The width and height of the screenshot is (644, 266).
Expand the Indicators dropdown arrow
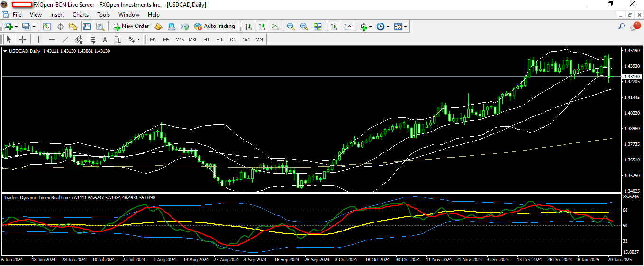[370, 27]
